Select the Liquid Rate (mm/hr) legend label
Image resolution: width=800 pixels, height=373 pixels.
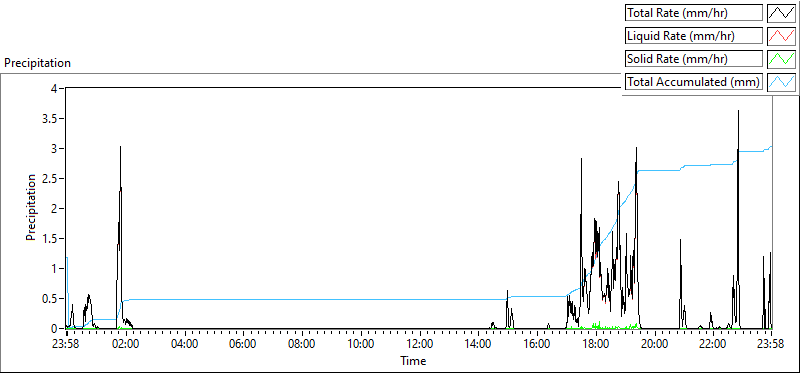click(x=694, y=36)
